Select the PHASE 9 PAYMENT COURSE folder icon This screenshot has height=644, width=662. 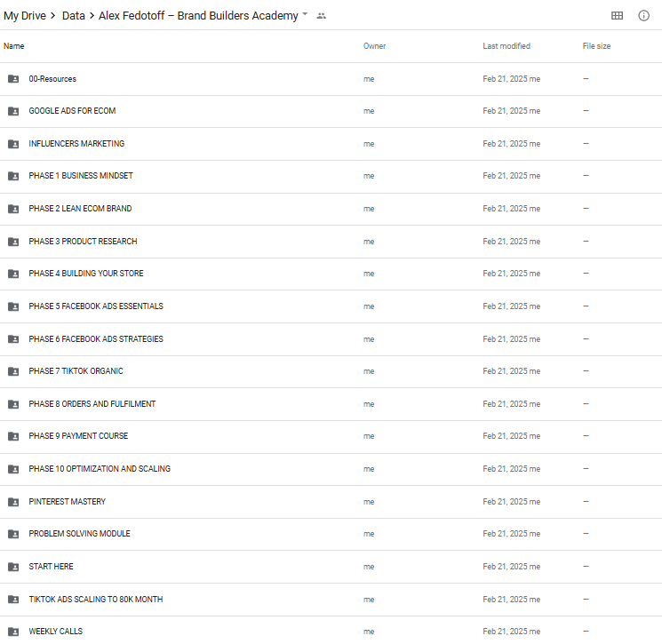[x=13, y=436]
